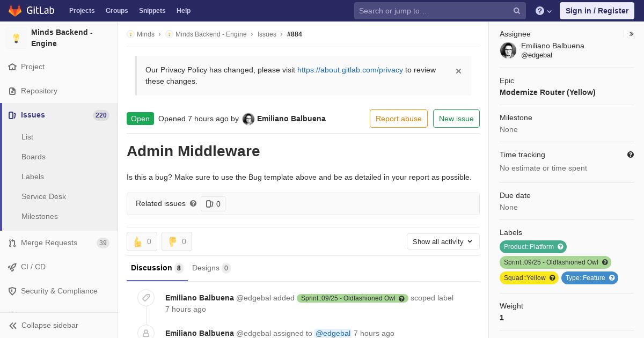Open the Help question mark menu
This screenshot has width=644, height=338.
tap(544, 11)
